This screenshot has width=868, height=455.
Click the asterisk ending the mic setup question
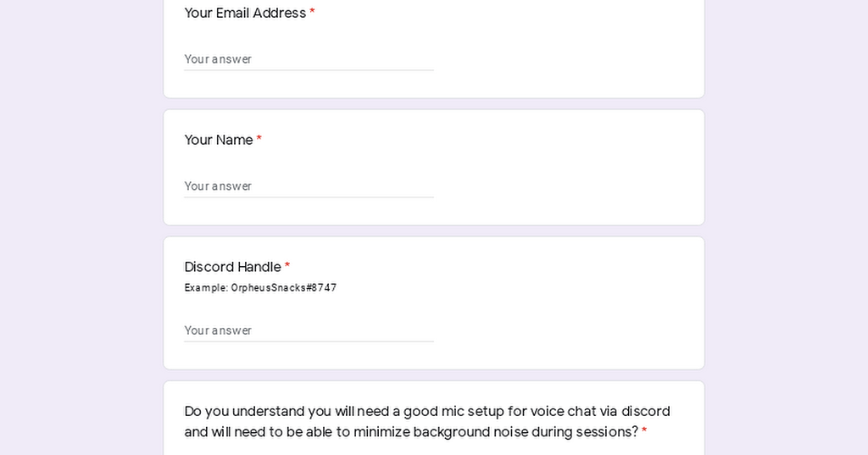coord(644,433)
